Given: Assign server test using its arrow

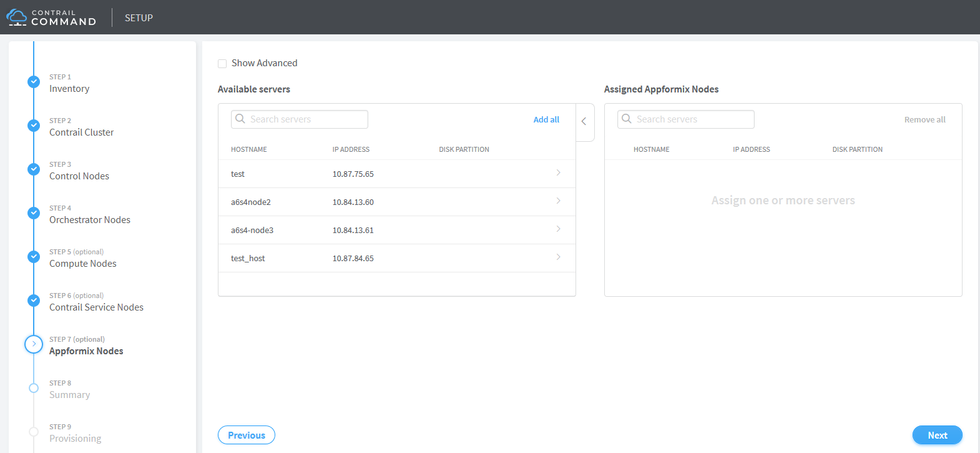Looking at the screenshot, I should point(558,172).
